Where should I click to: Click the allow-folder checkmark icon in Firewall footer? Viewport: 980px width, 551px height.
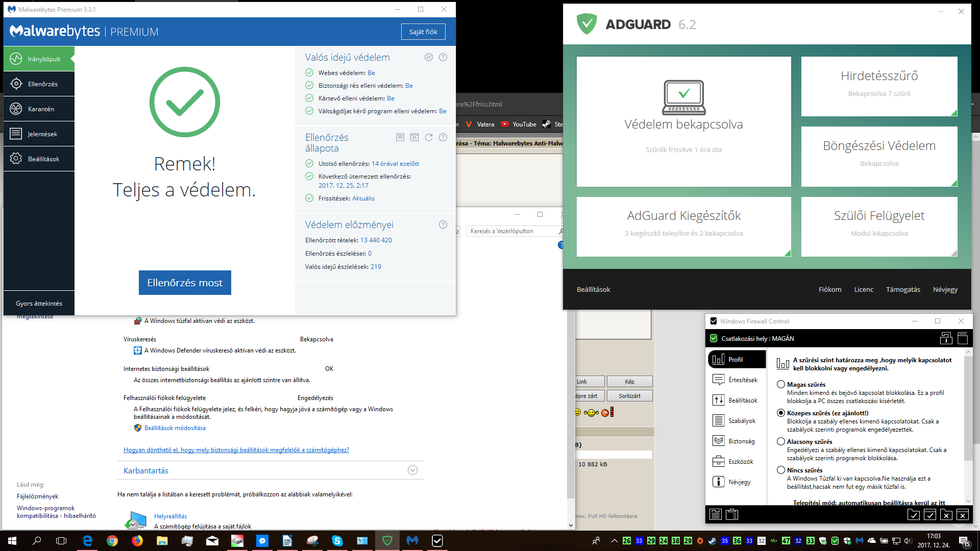coord(914,514)
